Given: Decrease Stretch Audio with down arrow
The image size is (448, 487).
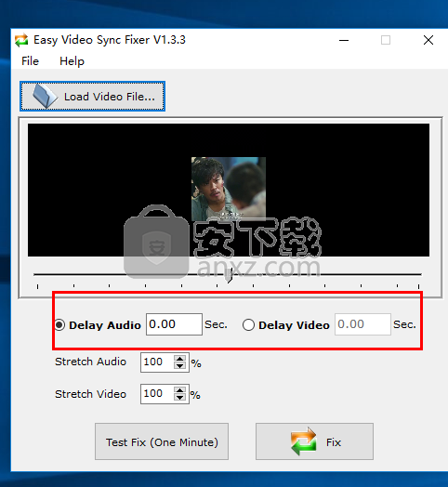Looking at the screenshot, I should pyautogui.click(x=180, y=366).
